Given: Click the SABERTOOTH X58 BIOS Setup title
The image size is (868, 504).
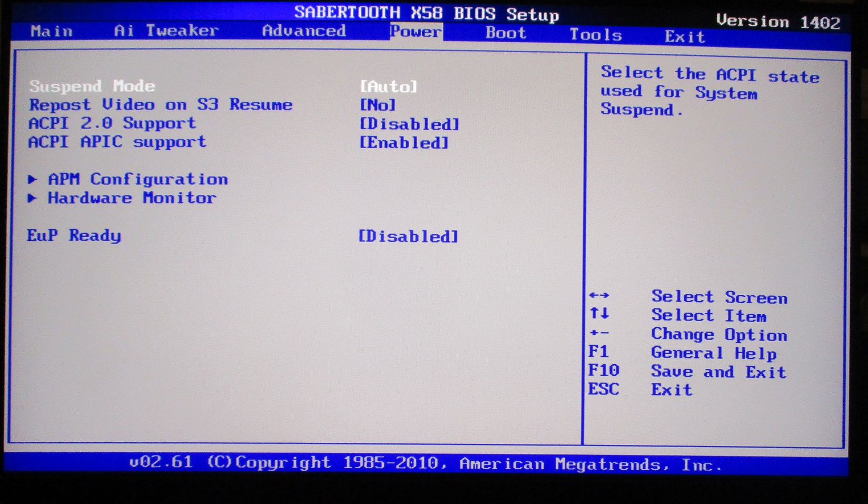Looking at the screenshot, I should (x=427, y=13).
